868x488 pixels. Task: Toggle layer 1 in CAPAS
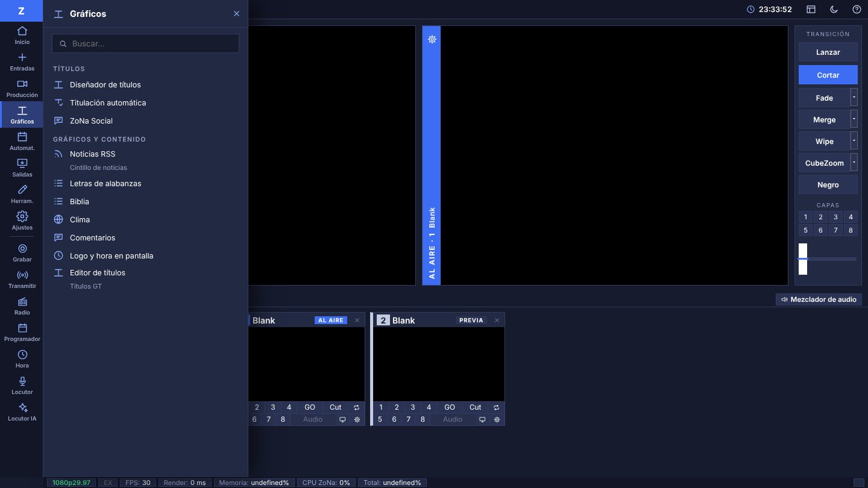point(805,217)
